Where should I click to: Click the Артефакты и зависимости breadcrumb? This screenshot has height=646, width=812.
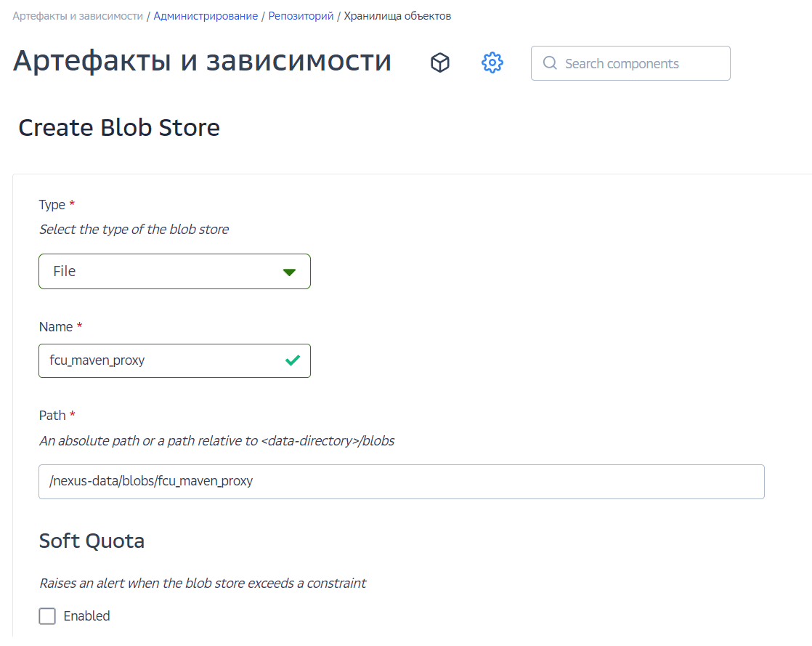point(76,15)
